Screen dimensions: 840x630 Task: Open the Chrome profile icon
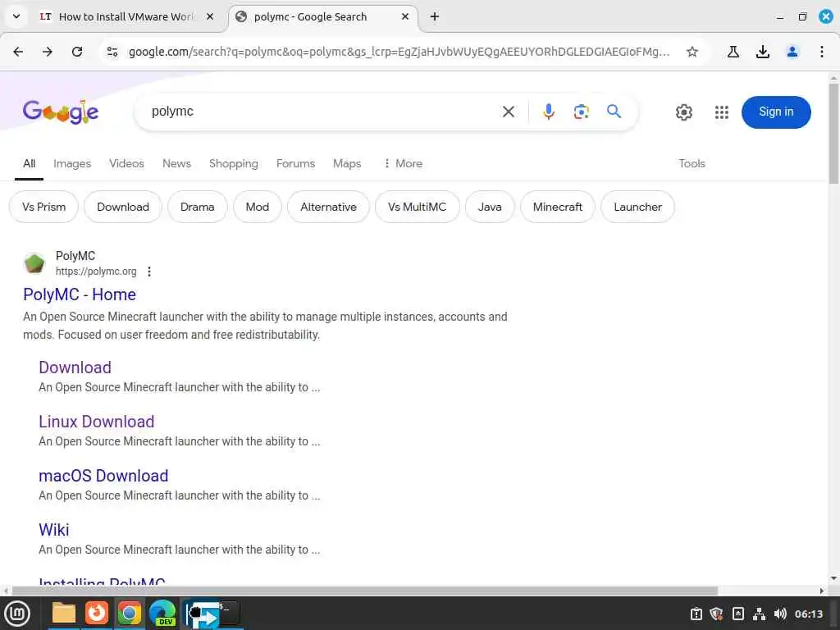pos(792,52)
